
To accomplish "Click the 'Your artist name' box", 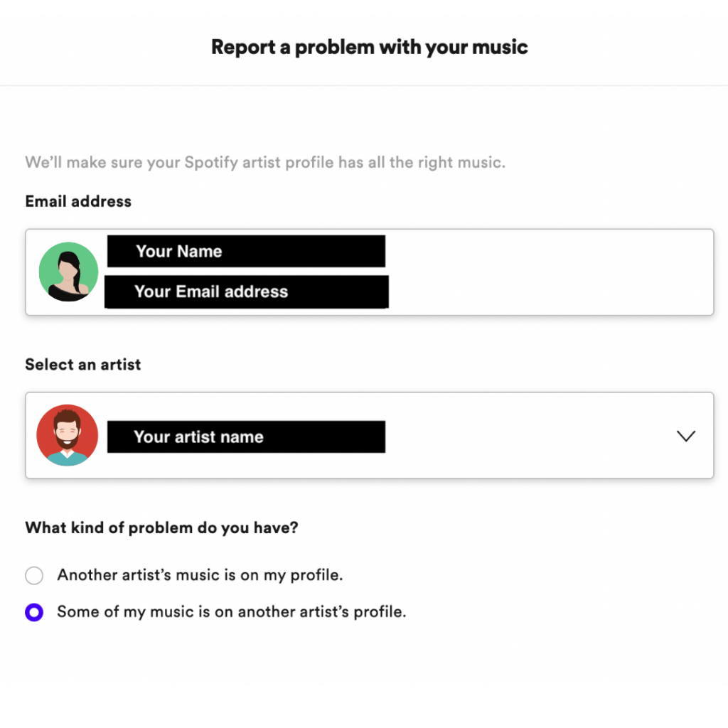I will click(246, 437).
